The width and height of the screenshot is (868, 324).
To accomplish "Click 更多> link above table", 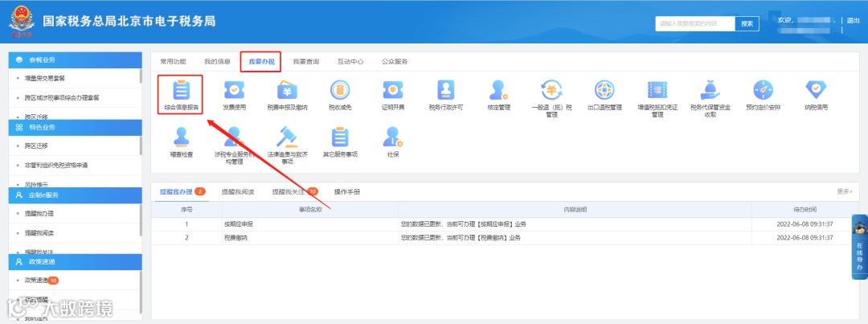I will [x=845, y=191].
